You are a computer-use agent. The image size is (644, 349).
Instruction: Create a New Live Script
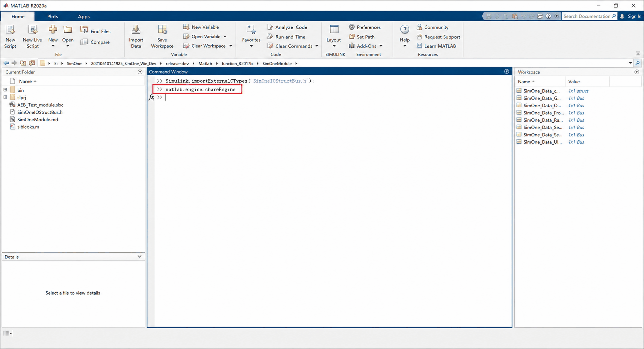33,37
